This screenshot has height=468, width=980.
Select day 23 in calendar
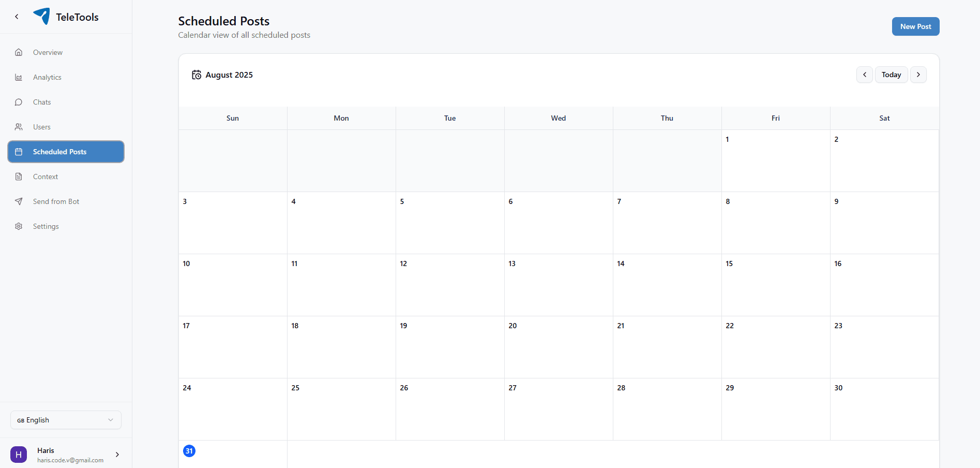pyautogui.click(x=884, y=347)
